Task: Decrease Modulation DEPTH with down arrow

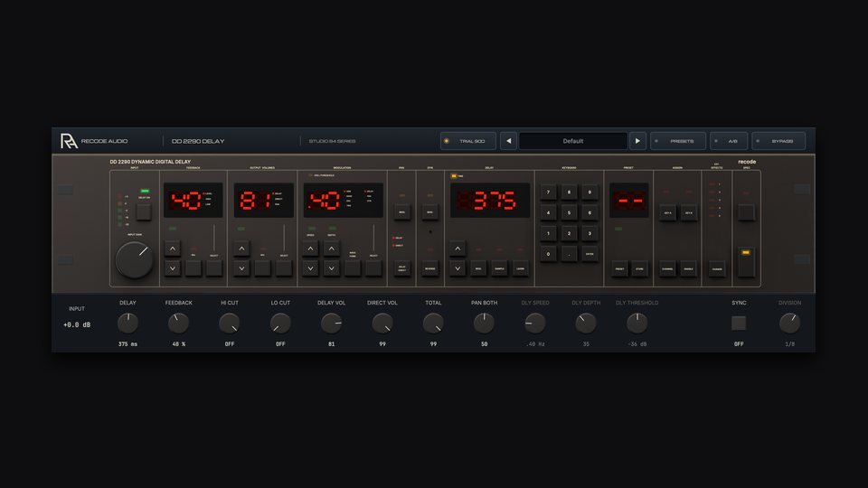Action: pos(332,268)
